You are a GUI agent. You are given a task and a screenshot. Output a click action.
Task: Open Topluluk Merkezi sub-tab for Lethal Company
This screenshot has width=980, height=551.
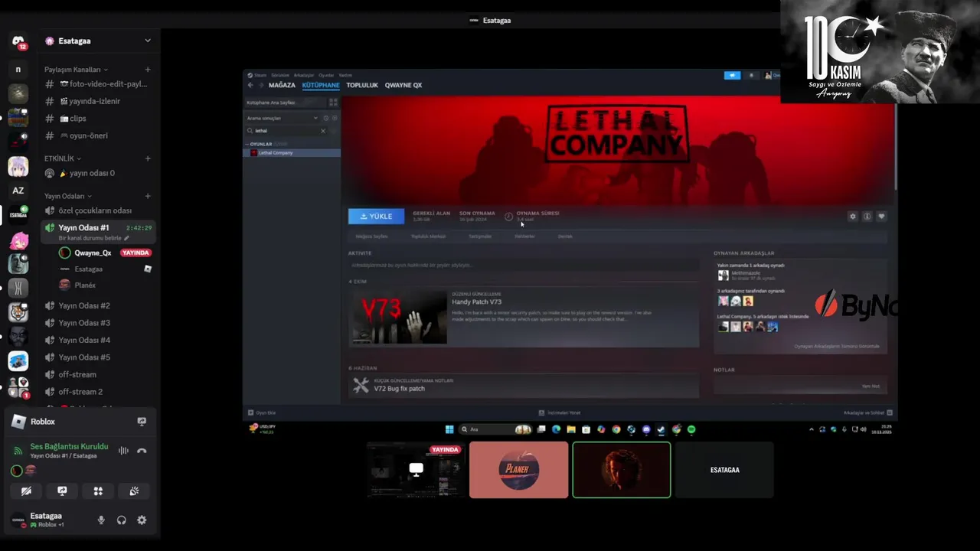pos(428,236)
